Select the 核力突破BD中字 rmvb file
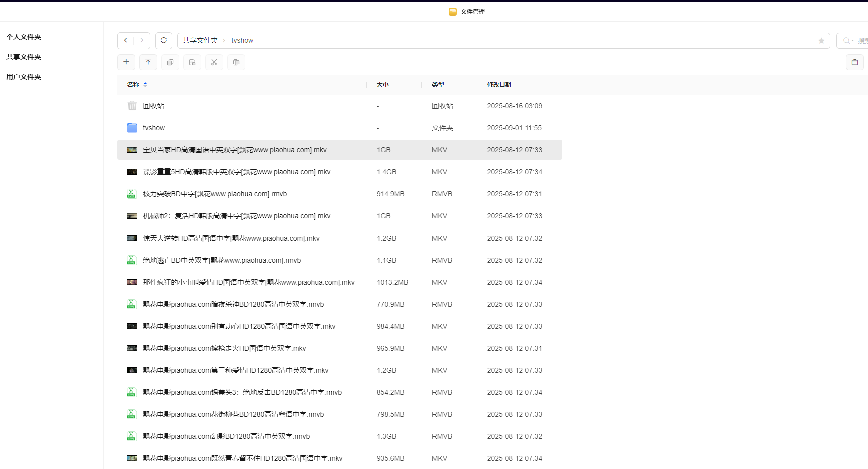The width and height of the screenshot is (868, 469). 215,194
